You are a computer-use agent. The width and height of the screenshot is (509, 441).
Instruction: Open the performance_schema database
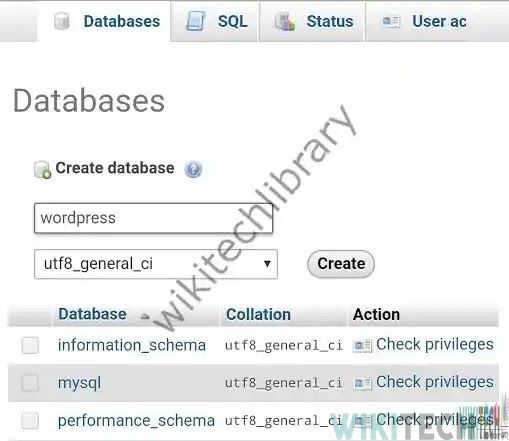(x=136, y=421)
